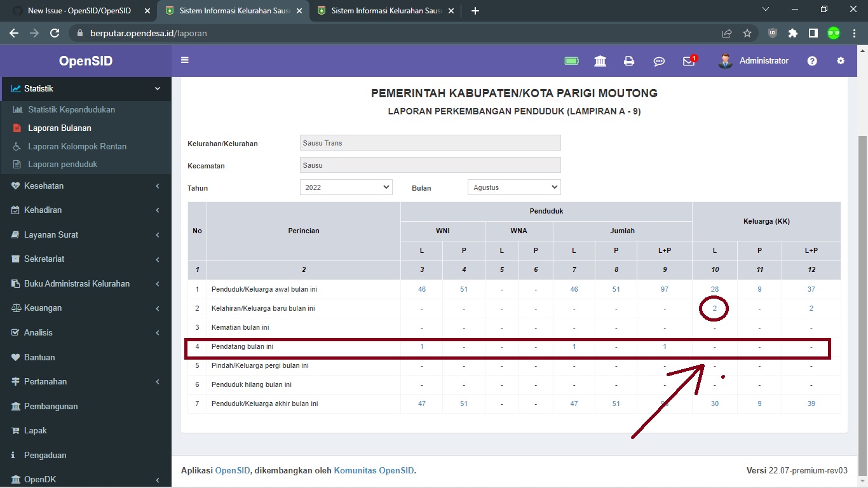Open the Tahun 2022 dropdown

pyautogui.click(x=346, y=187)
